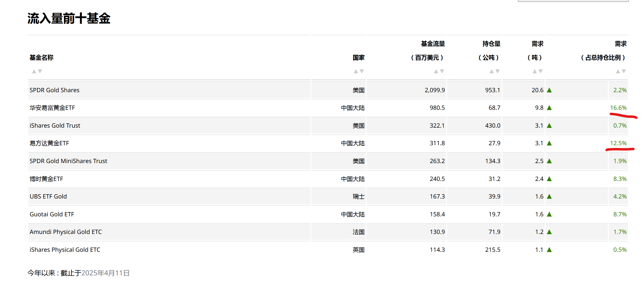Sort fund name column descending arrow
This screenshot has width=644, height=284.
tap(40, 71)
